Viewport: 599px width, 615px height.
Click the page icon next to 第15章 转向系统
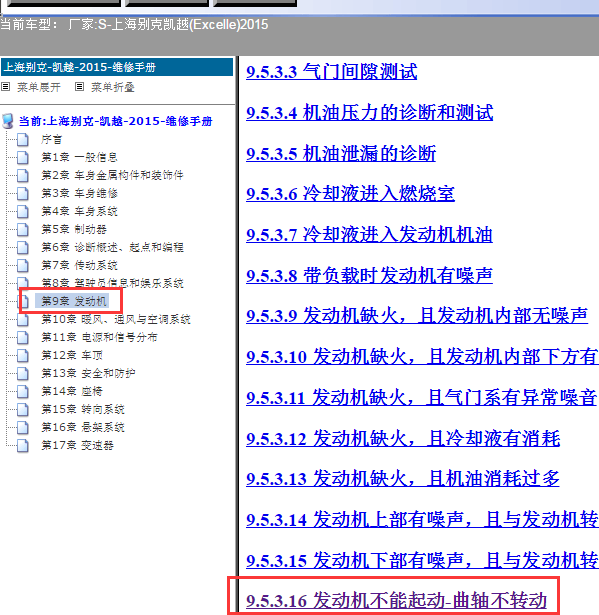tap(23, 409)
